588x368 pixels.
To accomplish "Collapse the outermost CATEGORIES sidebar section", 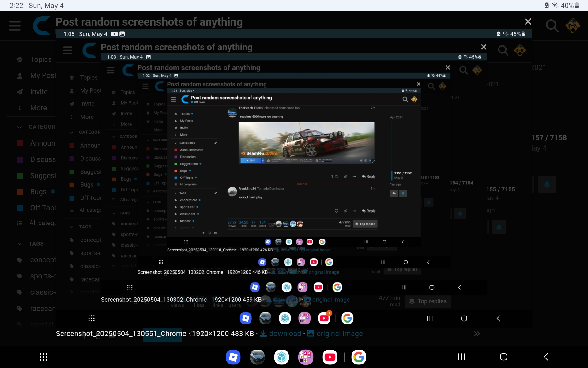I will point(20,127).
